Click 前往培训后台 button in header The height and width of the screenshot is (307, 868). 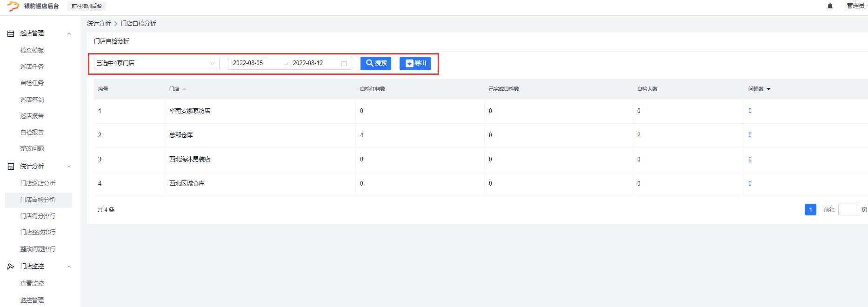click(87, 6)
